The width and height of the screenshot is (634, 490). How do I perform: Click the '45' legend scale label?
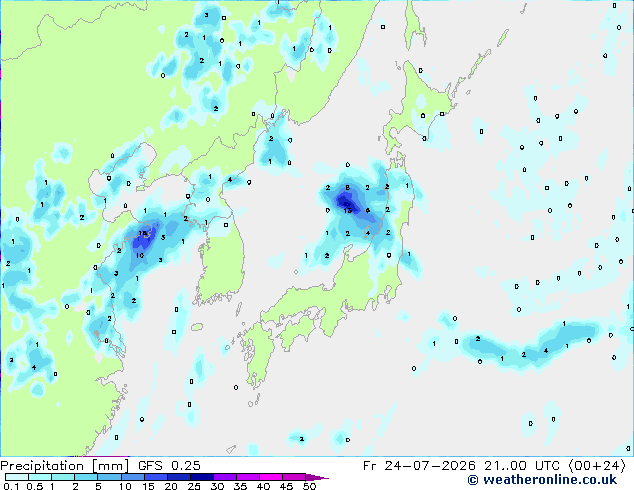(x=286, y=486)
